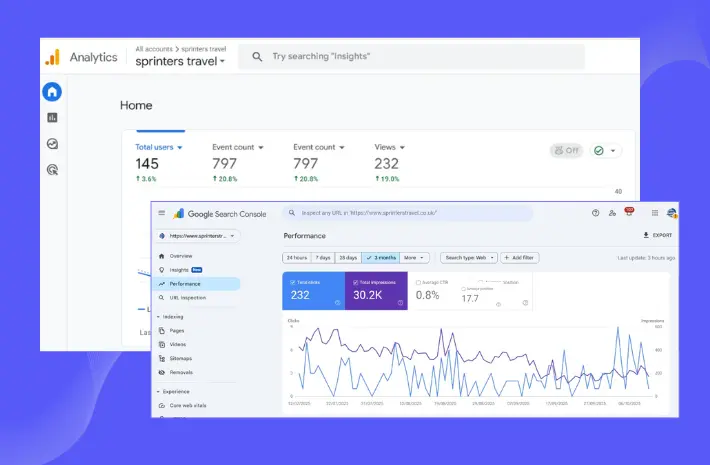Viewport: 710px width, 465px height.
Task: Open Explore icon in Analytics sidebar
Action: (53, 144)
